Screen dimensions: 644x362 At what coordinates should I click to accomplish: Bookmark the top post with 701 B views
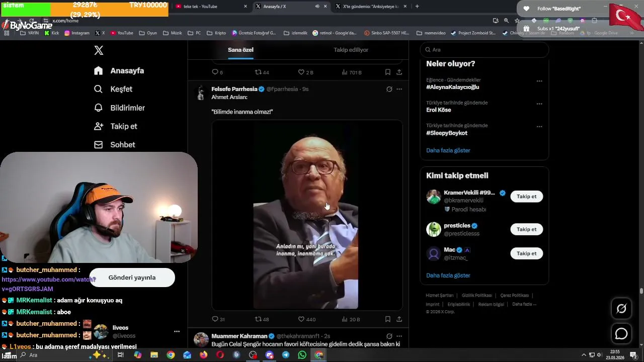point(388,72)
